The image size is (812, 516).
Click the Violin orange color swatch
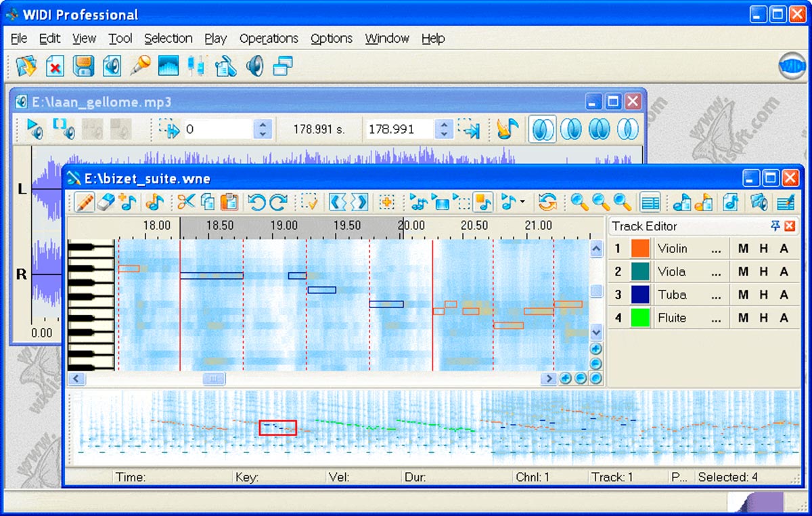pyautogui.click(x=640, y=249)
